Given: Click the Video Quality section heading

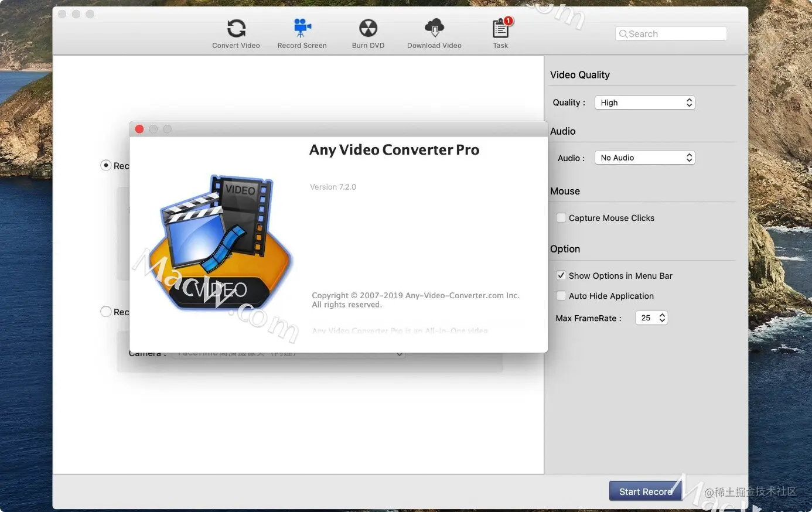Looking at the screenshot, I should click(x=580, y=75).
